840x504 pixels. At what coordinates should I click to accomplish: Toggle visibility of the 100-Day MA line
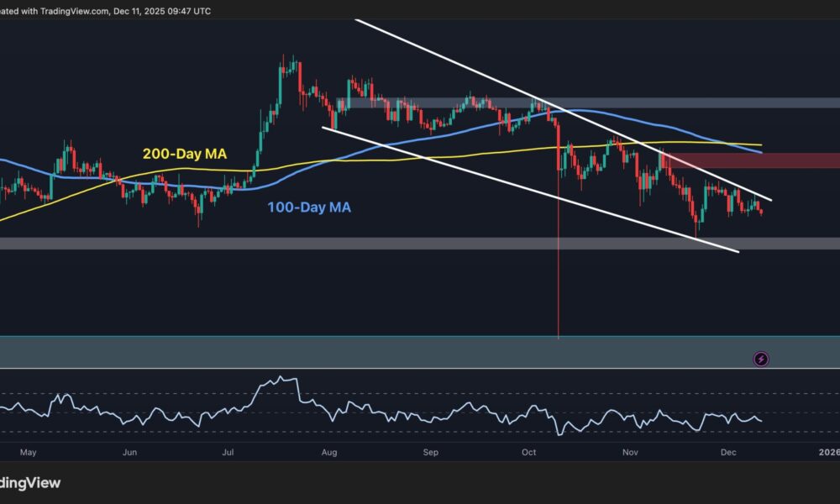[462, 131]
